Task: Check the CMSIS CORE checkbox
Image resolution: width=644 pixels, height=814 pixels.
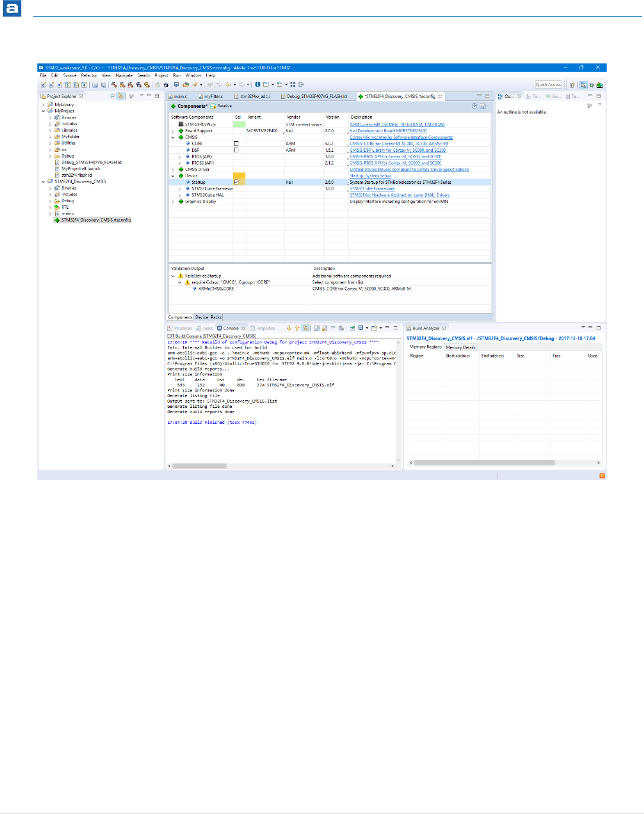Action: point(236,143)
